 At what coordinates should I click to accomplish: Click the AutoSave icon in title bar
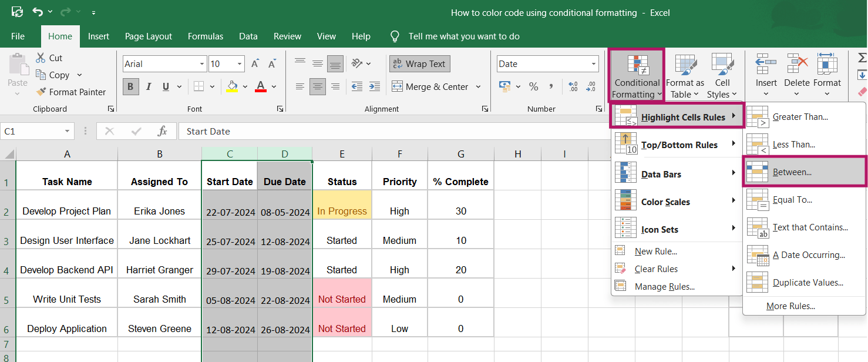(x=17, y=12)
